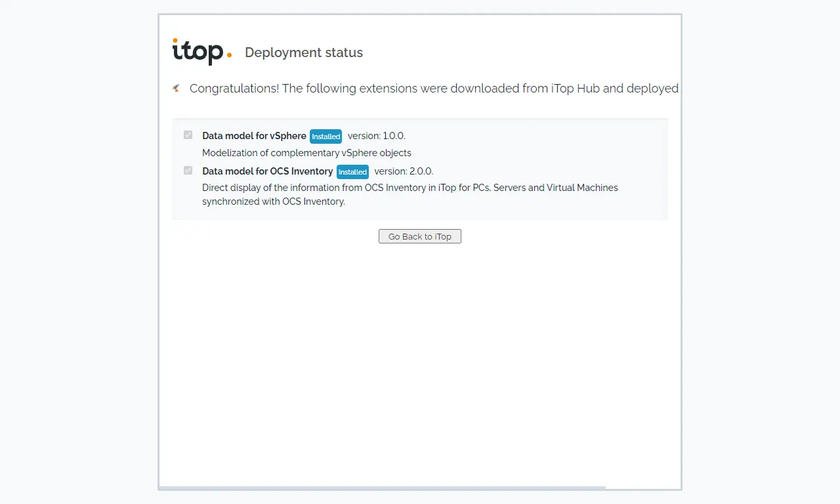The width and height of the screenshot is (840, 504).
Task: Click the Installed badge next to OCS Inventory
Action: (x=353, y=172)
